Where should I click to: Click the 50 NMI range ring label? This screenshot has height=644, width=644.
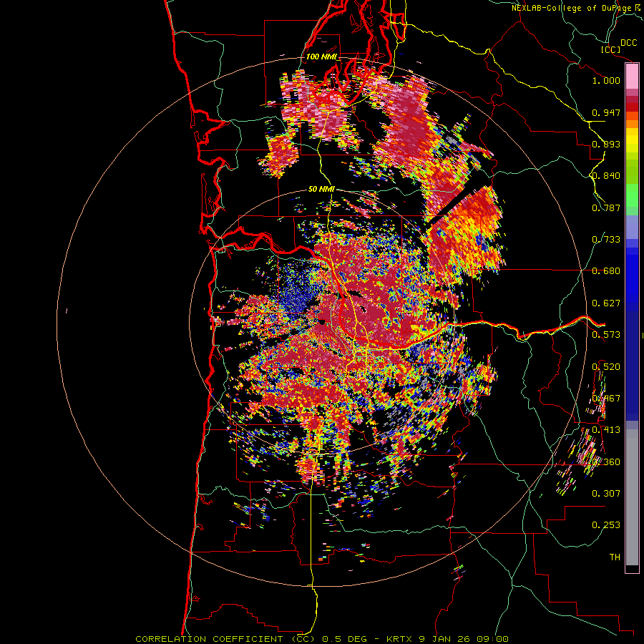click(x=321, y=190)
